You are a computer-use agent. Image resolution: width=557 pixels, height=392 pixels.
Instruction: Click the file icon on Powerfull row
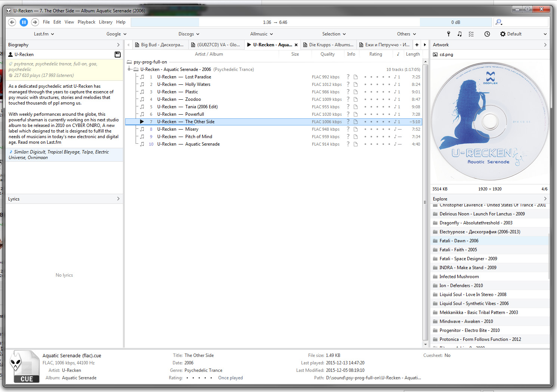[x=356, y=114]
